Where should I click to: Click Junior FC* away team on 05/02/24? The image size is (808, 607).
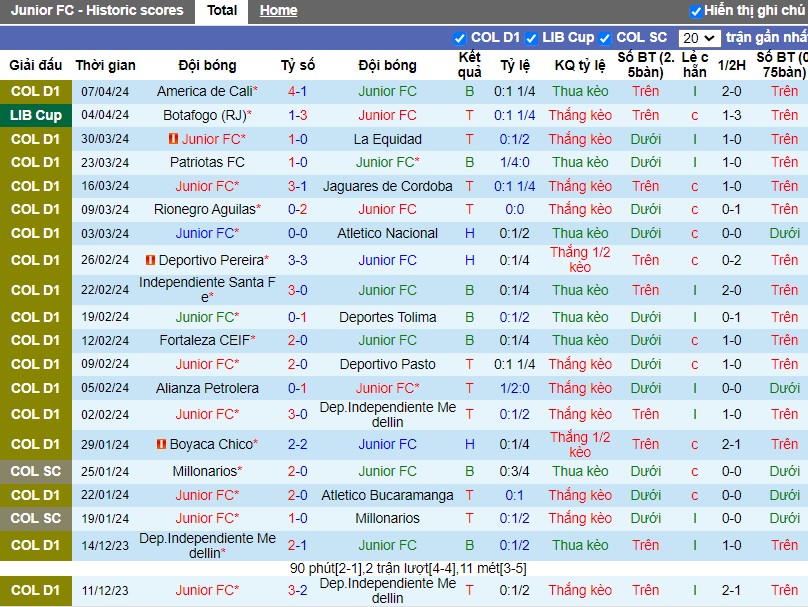pos(388,388)
